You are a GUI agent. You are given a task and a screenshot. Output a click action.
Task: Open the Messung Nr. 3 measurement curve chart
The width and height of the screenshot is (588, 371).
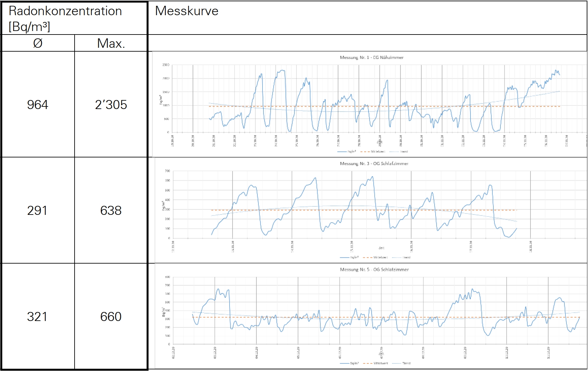[x=371, y=210]
